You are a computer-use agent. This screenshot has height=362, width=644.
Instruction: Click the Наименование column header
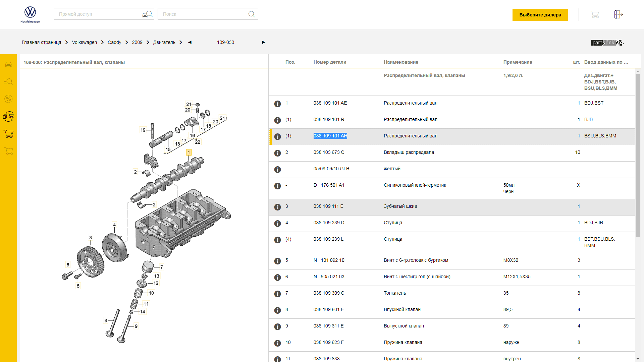pos(401,62)
